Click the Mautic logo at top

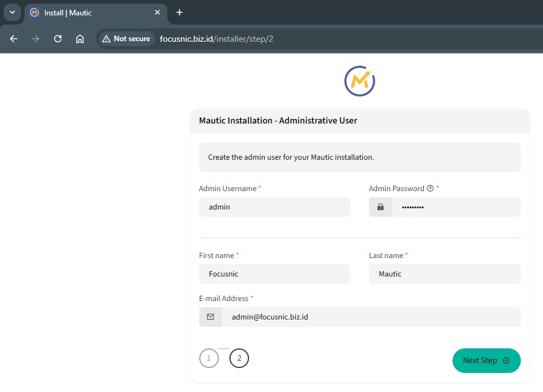pos(360,81)
